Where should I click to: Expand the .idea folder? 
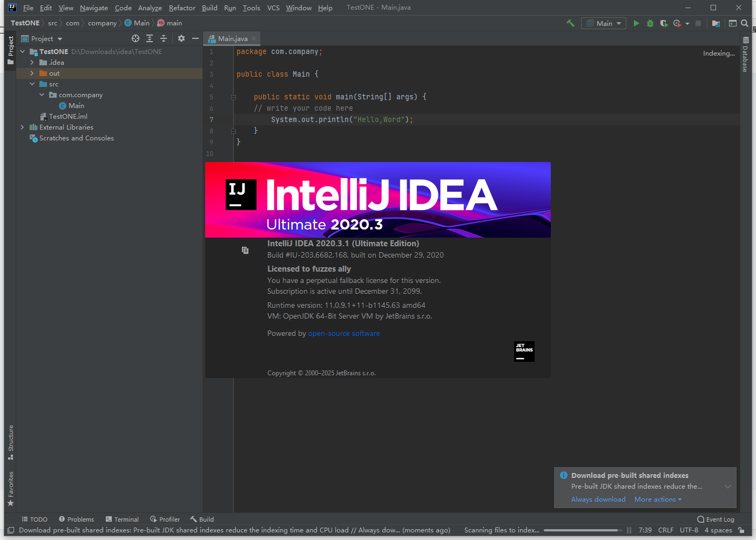click(x=32, y=63)
